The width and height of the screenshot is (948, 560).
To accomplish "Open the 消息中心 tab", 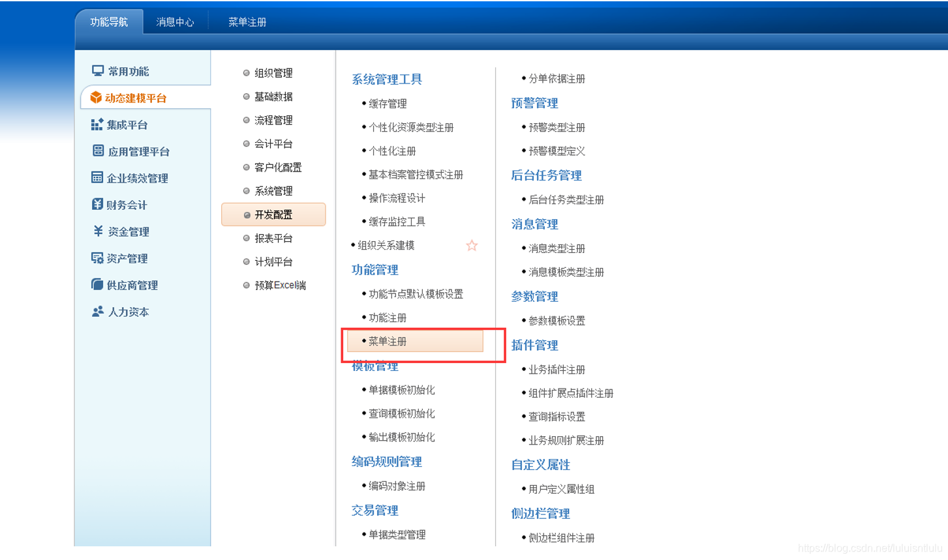I will point(175,22).
